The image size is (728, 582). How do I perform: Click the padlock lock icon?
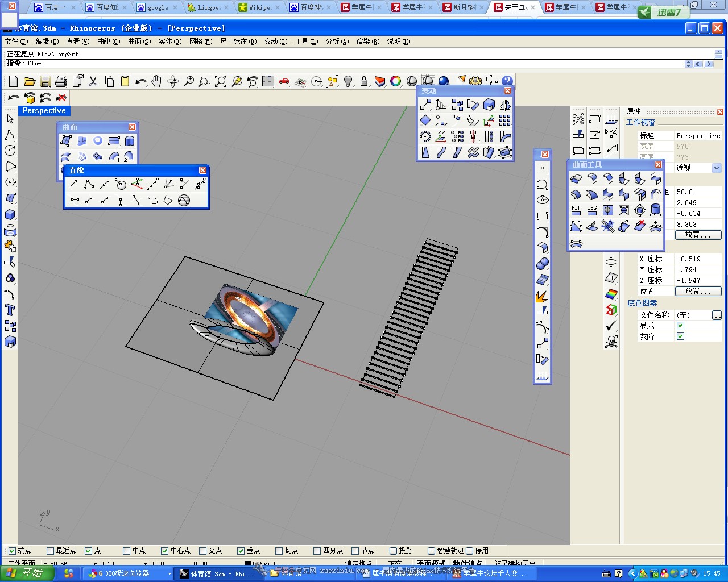pos(364,81)
